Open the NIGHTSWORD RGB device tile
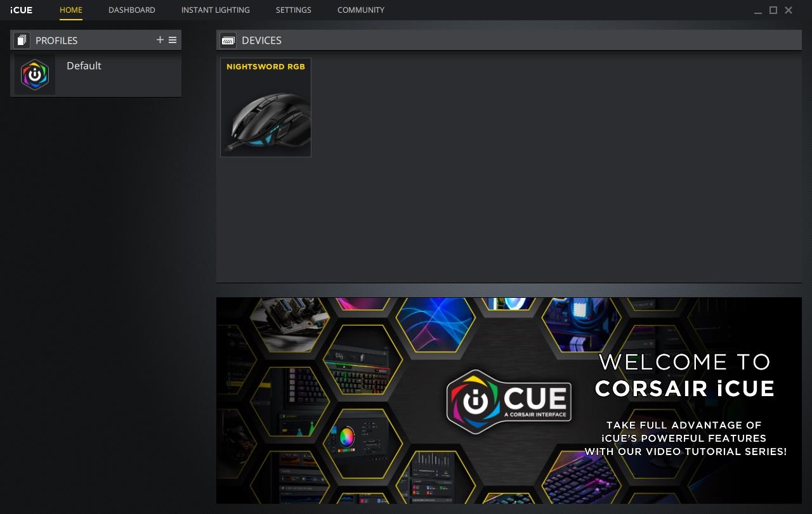 [x=266, y=108]
